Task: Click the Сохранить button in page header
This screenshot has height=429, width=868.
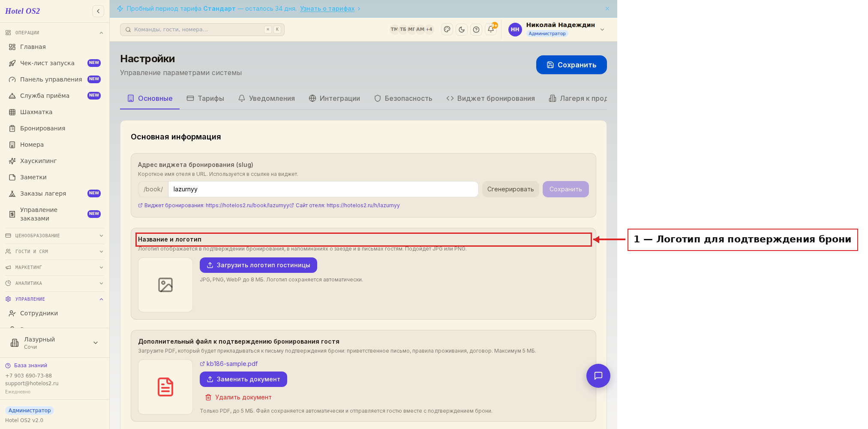Action: [x=571, y=65]
